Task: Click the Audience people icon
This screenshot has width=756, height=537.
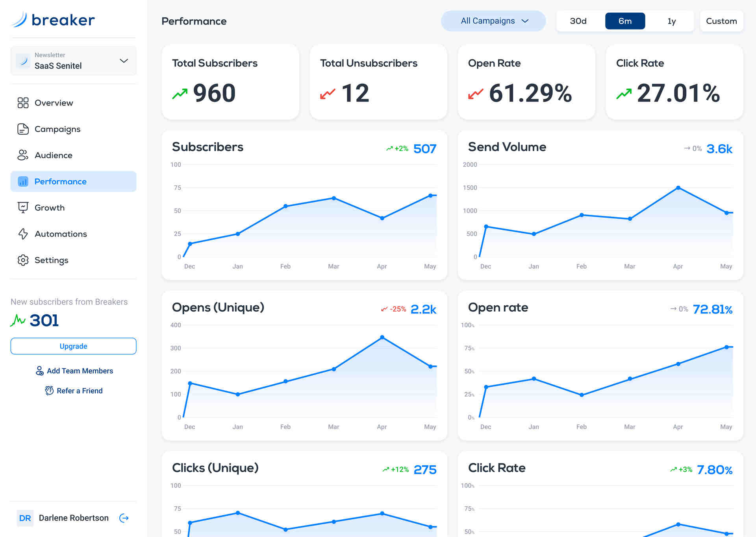Action: point(23,155)
